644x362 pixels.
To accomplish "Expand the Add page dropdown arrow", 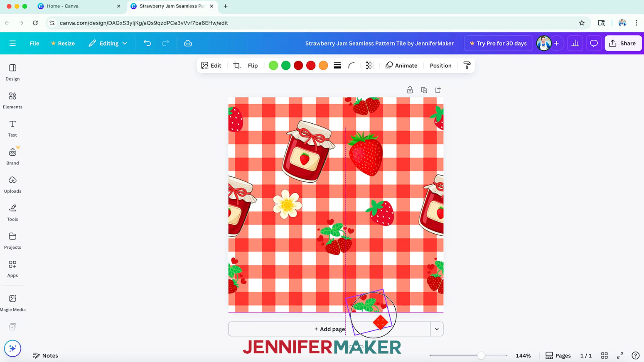I will pos(437,329).
